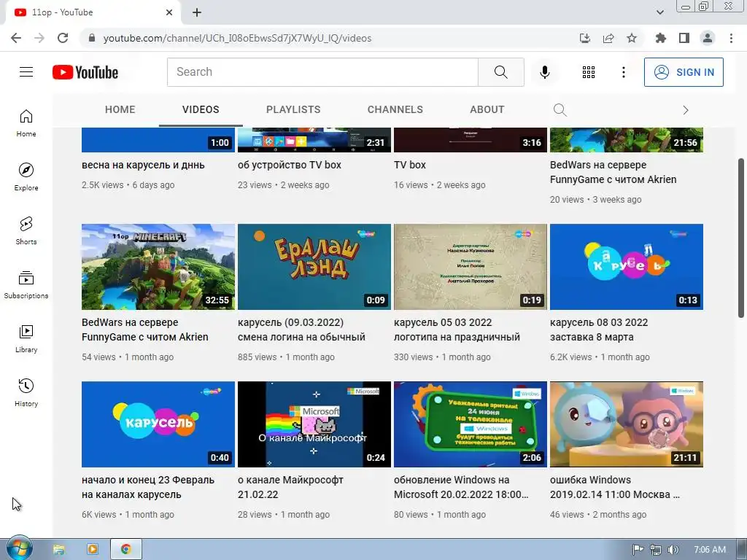Open Library in sidebar
Screen dimensions: 747x560
pyautogui.click(x=26, y=338)
